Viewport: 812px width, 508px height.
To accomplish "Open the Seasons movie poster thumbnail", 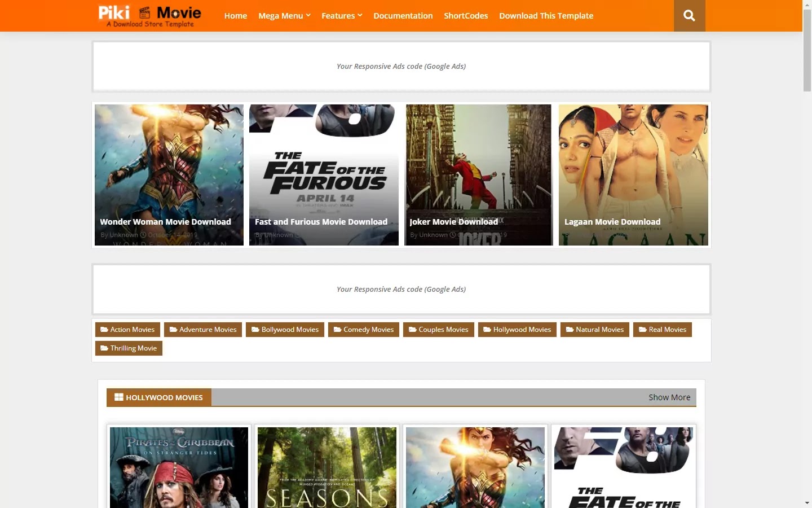I will coord(327,467).
